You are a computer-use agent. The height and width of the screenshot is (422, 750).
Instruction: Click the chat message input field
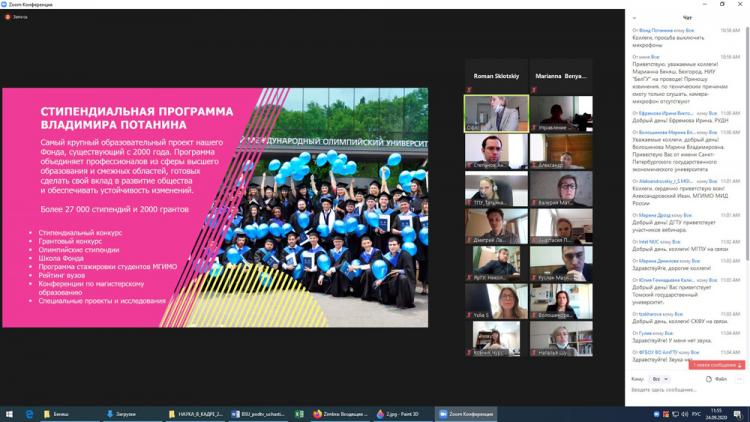[x=680, y=390]
